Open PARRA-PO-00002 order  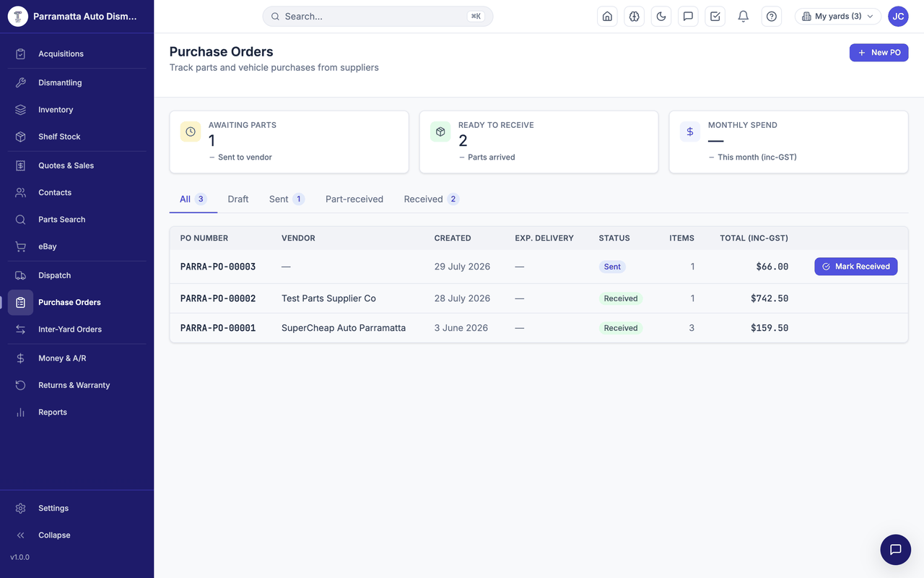tap(218, 298)
